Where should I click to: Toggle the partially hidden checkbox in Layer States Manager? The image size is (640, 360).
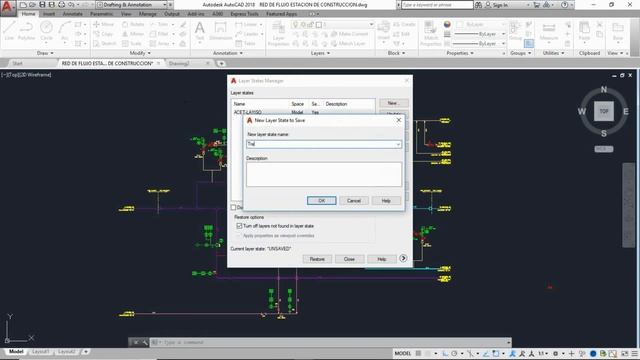click(x=233, y=208)
